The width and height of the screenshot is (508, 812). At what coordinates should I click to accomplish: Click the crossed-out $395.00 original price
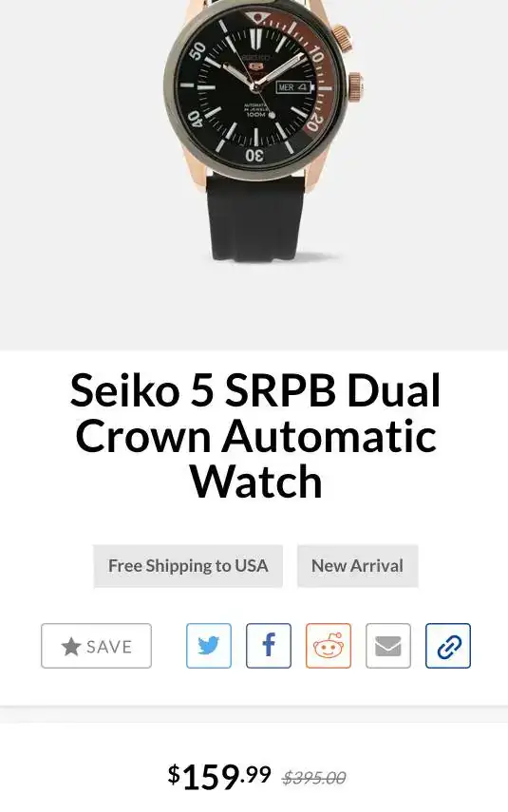pyautogui.click(x=313, y=777)
